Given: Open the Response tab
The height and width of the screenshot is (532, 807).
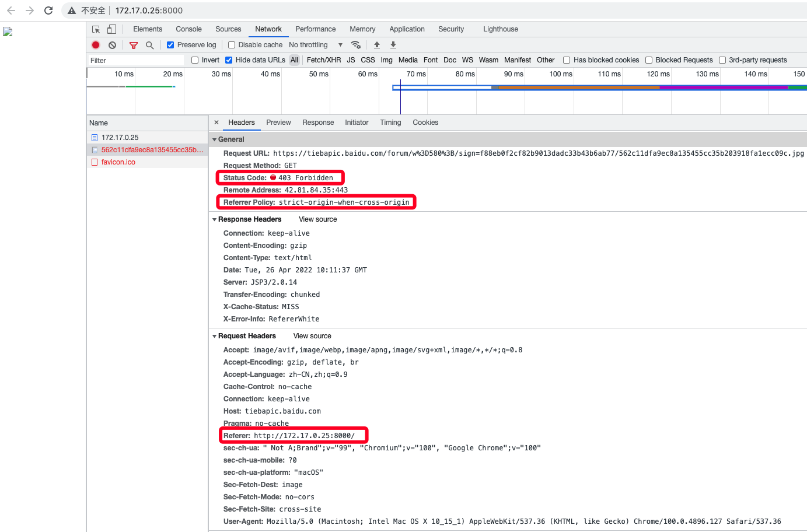Looking at the screenshot, I should click(318, 123).
